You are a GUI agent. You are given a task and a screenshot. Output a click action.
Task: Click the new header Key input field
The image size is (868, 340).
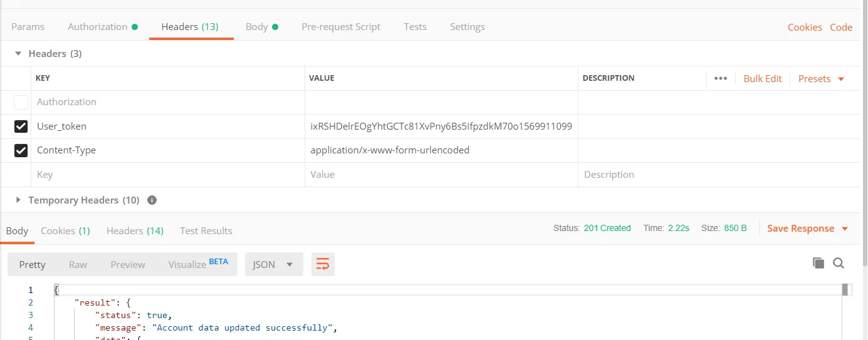pos(168,175)
